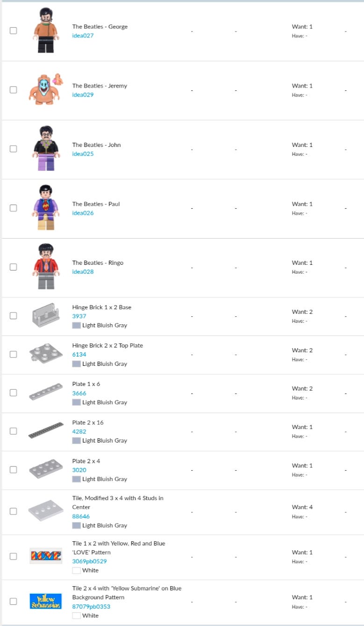Select the checkbox for Plate 1 x 6
This screenshot has width=364, height=626.
(13, 393)
